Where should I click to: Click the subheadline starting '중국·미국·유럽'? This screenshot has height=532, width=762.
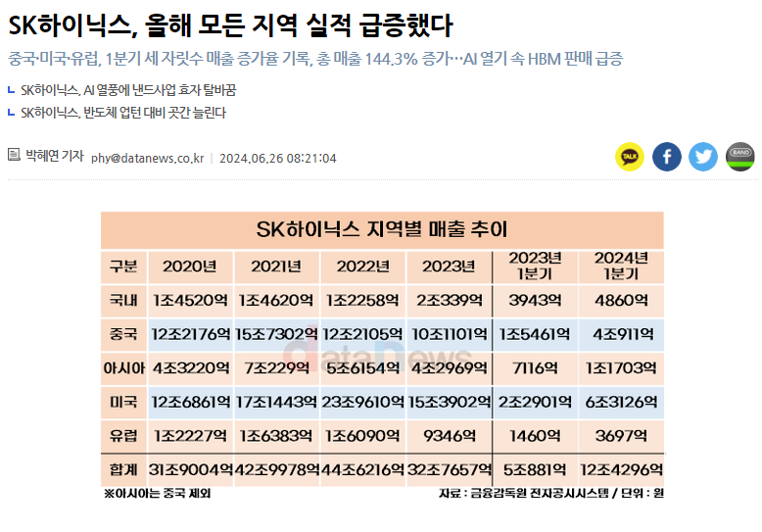click(315, 59)
